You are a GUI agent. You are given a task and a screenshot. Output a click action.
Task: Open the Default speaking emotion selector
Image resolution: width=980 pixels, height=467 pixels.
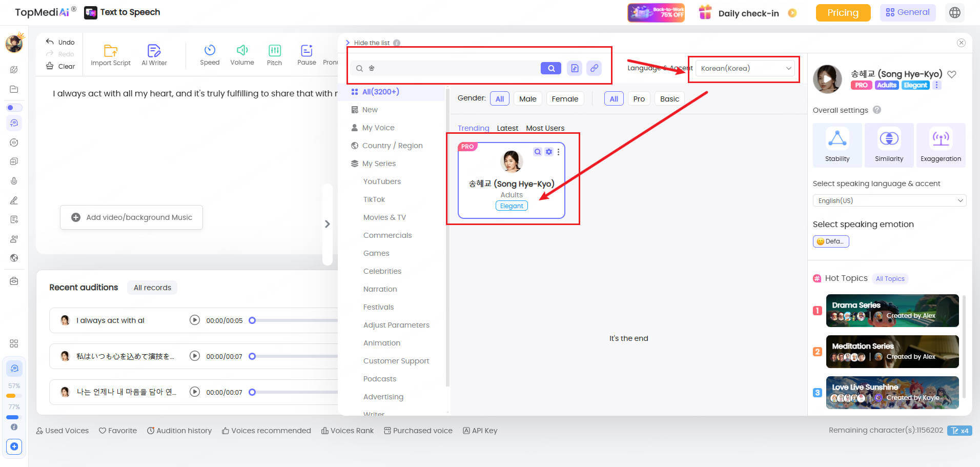click(x=831, y=241)
